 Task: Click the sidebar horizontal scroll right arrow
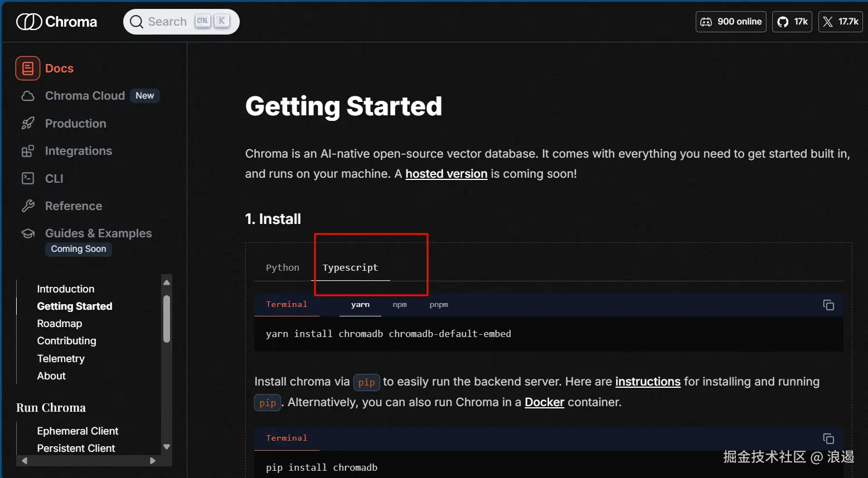[153, 461]
